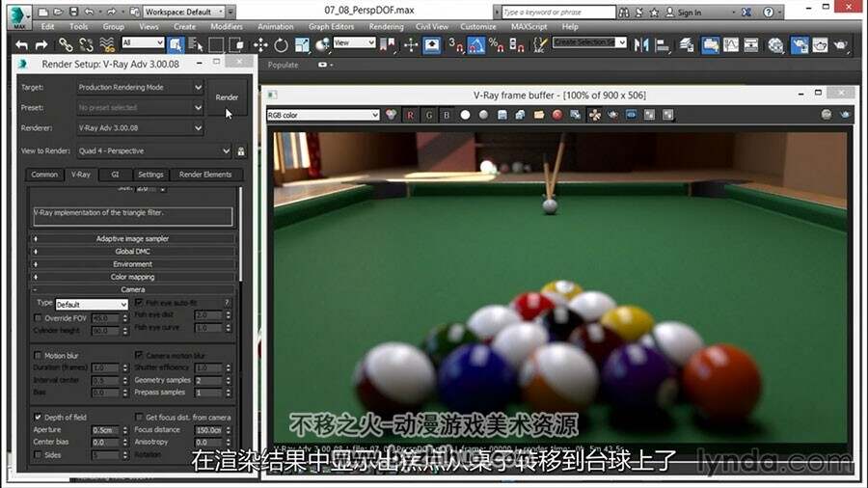Uncheck the Depth of field checkbox
This screenshot has width=868, height=488.
click(x=38, y=417)
